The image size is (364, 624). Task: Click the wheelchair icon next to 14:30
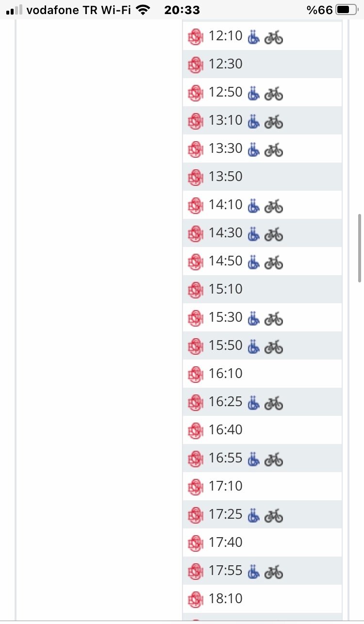tap(253, 233)
